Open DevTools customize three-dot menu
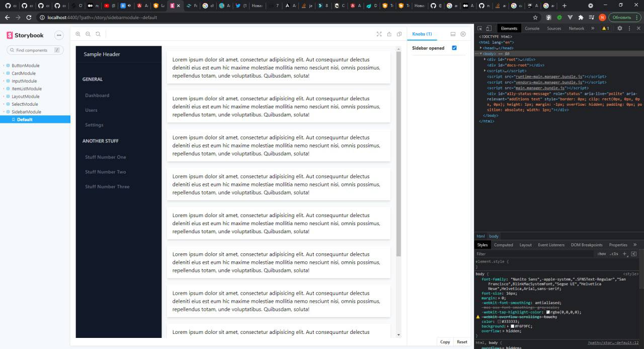The height and width of the screenshot is (349, 644). (x=628, y=28)
